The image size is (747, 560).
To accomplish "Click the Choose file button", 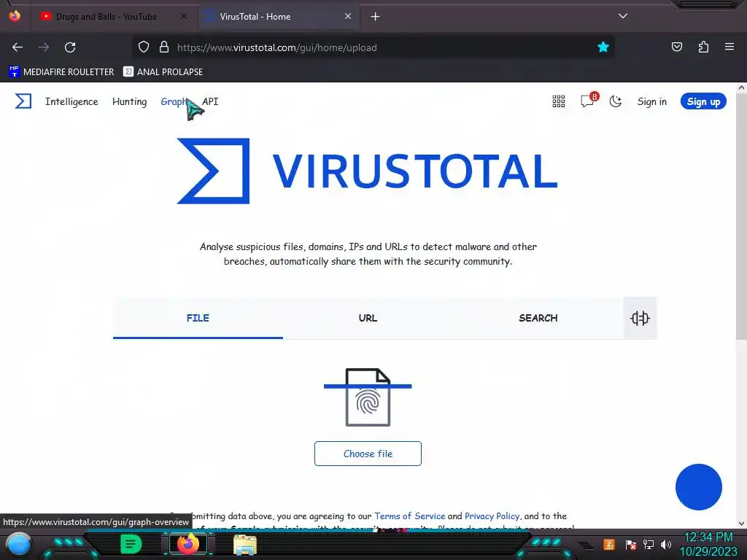I will pos(368,454).
